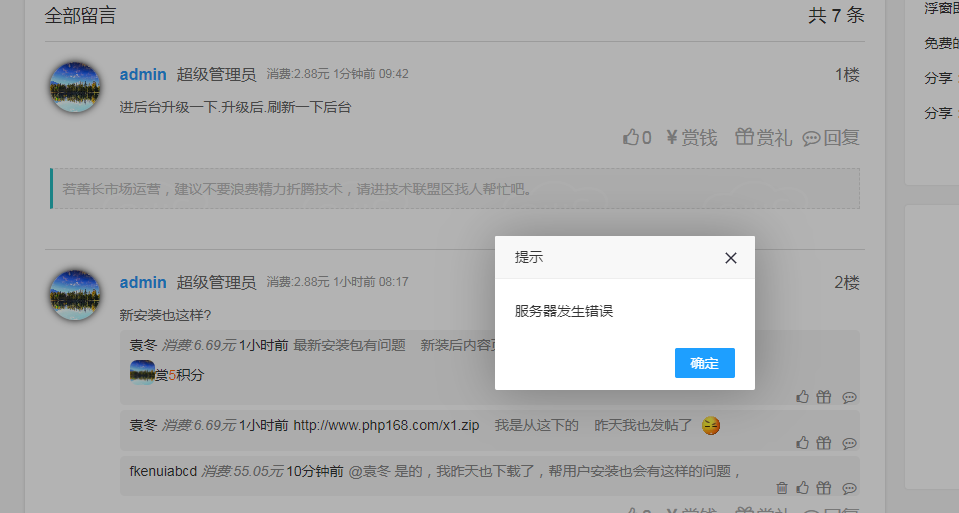Send gift on 袁冬's 最新安装包有问题 reply
This screenshot has height=513, width=959.
tap(824, 397)
